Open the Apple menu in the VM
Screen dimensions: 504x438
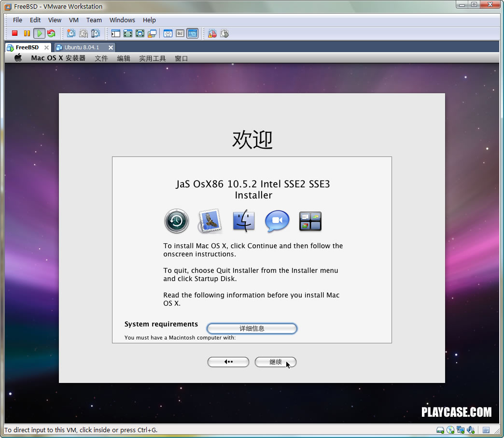pos(18,58)
